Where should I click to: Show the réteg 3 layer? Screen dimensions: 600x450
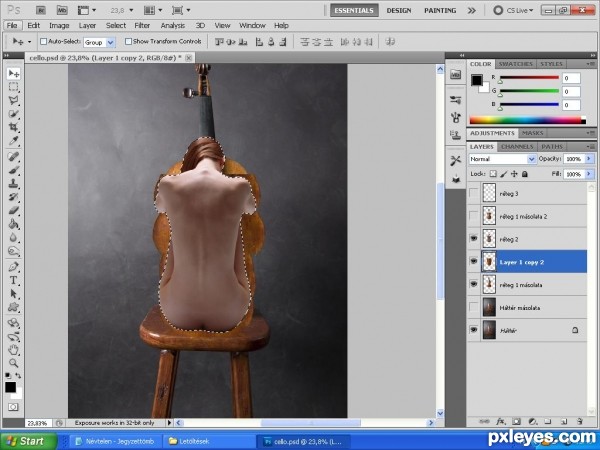click(x=474, y=193)
